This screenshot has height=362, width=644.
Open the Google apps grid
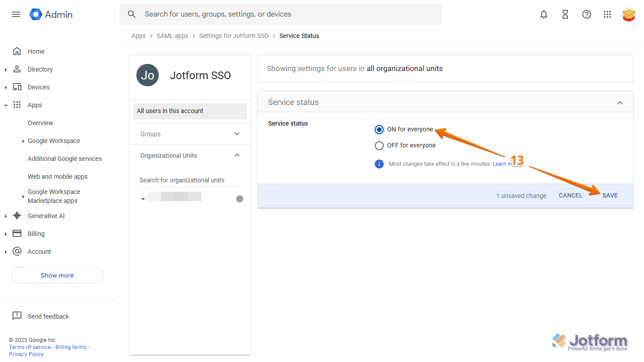pos(607,14)
